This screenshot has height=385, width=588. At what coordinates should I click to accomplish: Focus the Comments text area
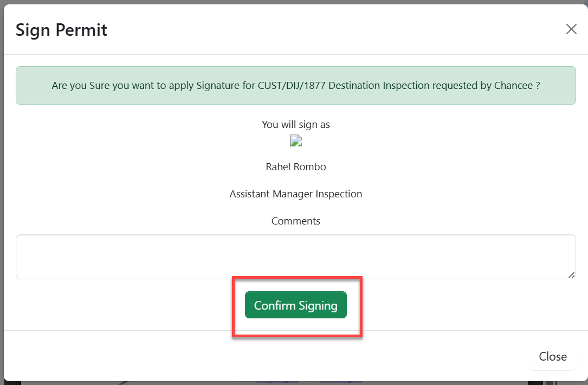click(295, 256)
